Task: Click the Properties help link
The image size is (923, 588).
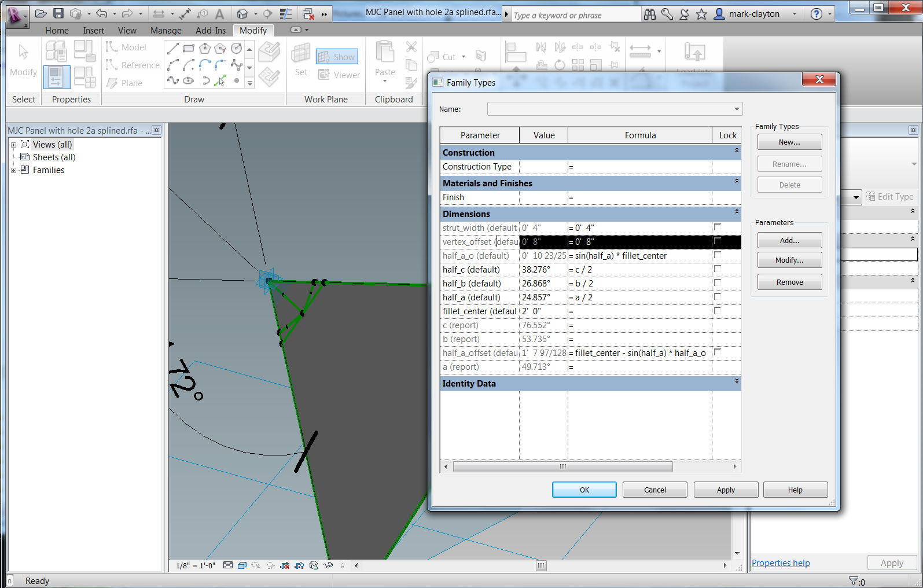Action: click(x=780, y=563)
